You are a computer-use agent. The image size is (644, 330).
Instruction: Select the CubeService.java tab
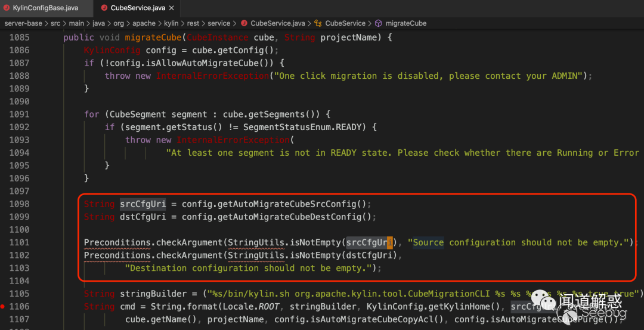(x=138, y=8)
